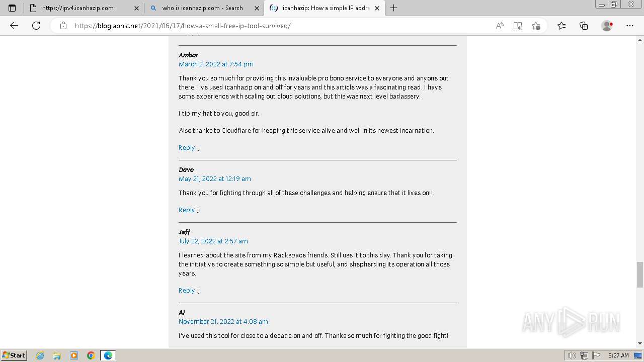Click commenter name Dave

[186, 170]
